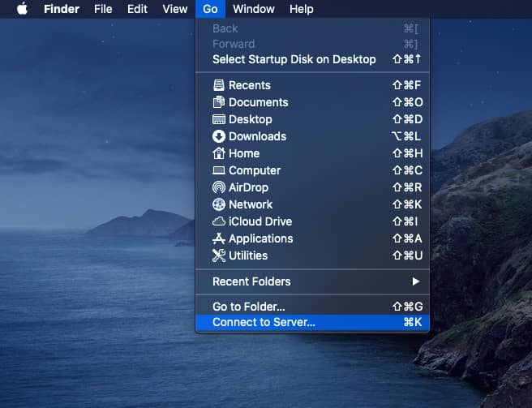Click the greyed-out Forward item
Screen dimensions: 532x408
(312, 44)
